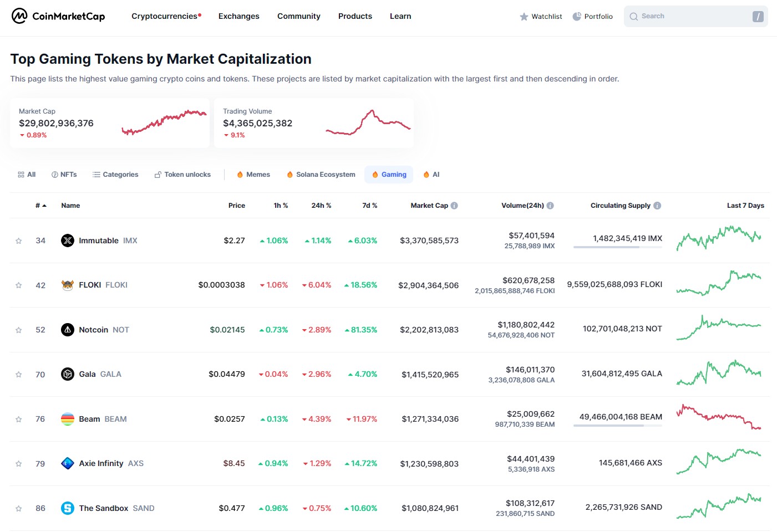Click the Notcoin coin icon

click(68, 330)
